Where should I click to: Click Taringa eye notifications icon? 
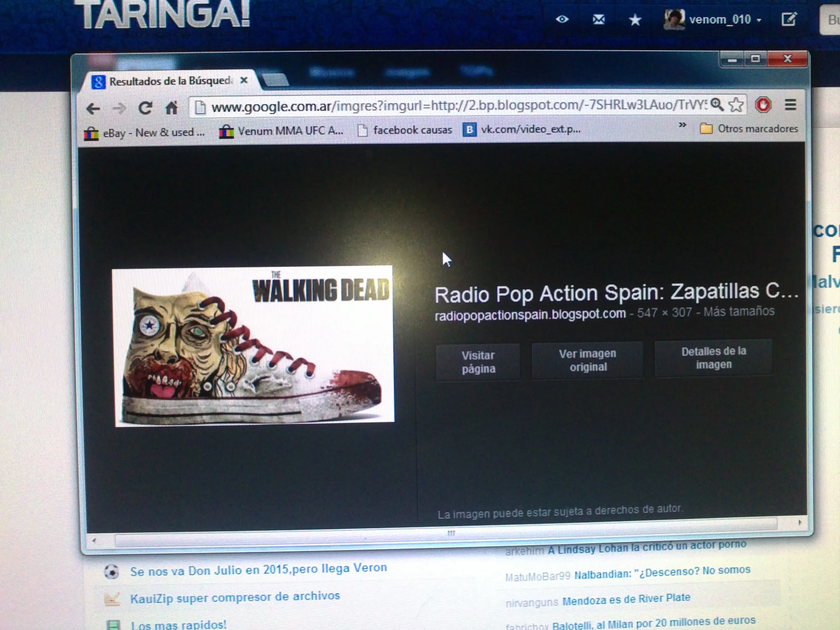pyautogui.click(x=562, y=19)
